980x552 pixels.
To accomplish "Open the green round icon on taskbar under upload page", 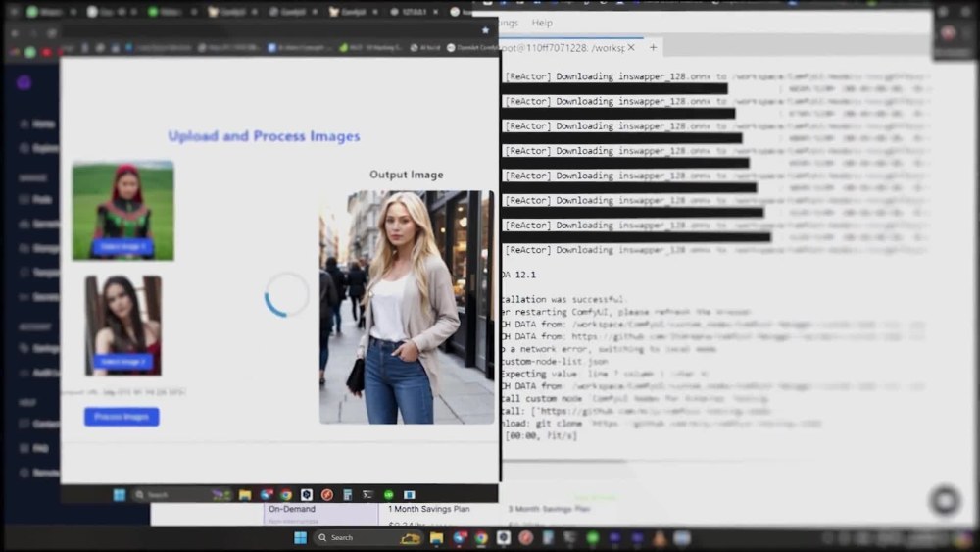I will pos(389,495).
